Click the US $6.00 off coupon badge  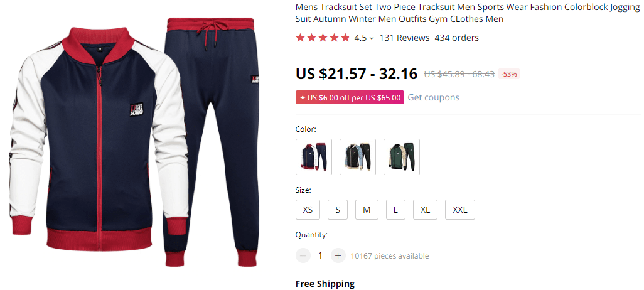[x=350, y=97]
